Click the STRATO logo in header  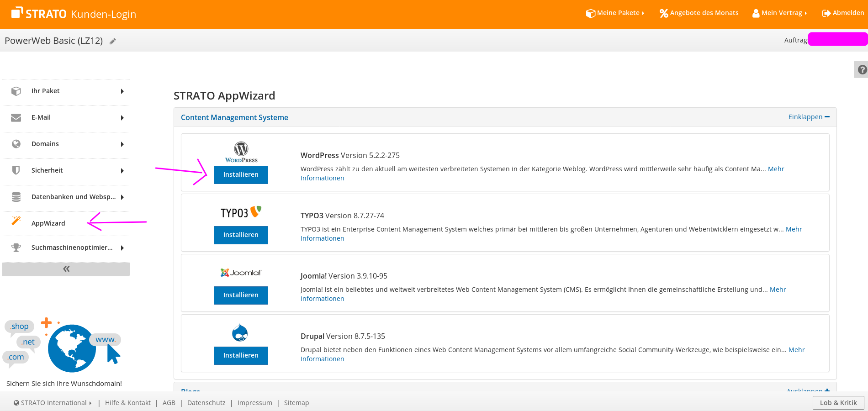tap(39, 13)
